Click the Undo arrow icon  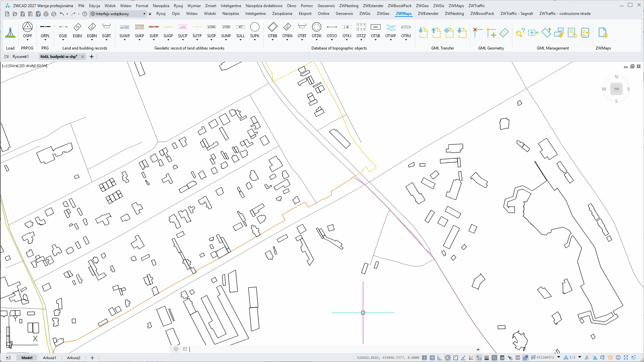click(x=62, y=14)
